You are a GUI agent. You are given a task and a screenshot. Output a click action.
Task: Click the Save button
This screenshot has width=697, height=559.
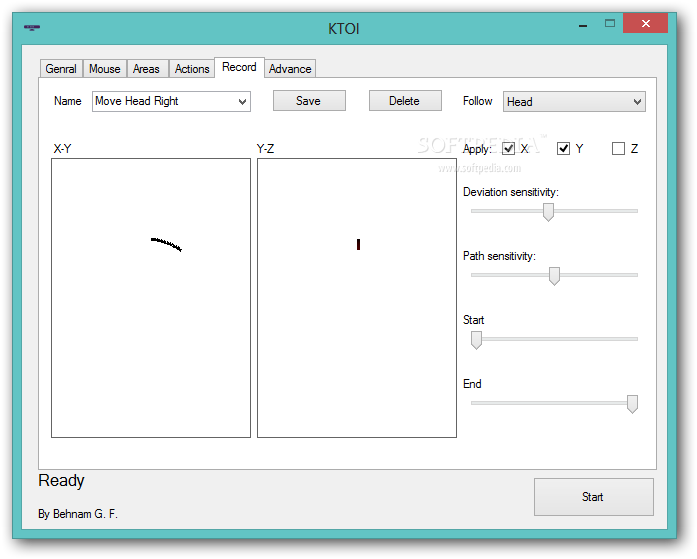tap(309, 101)
